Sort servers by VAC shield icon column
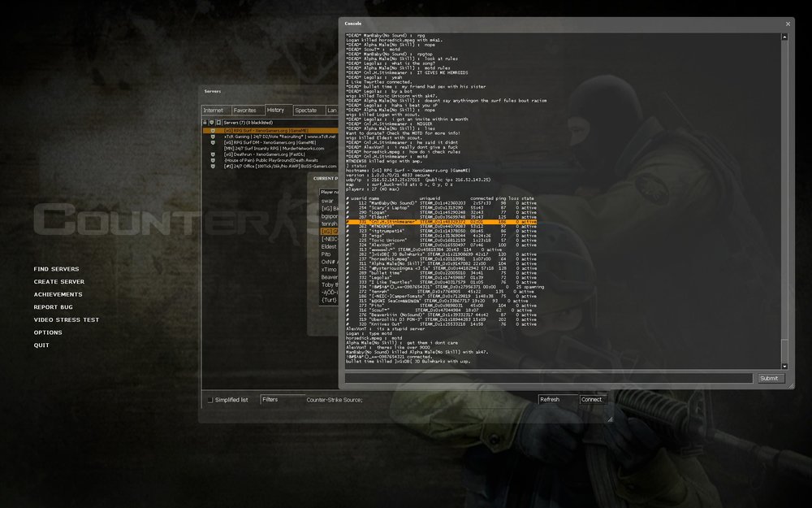Image resolution: width=812 pixels, height=508 pixels. pos(211,123)
